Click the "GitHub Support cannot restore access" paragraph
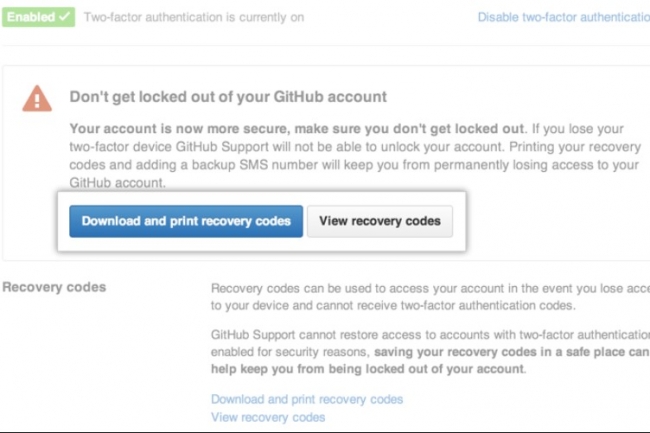Image resolution: width=650 pixels, height=433 pixels. (x=430, y=352)
